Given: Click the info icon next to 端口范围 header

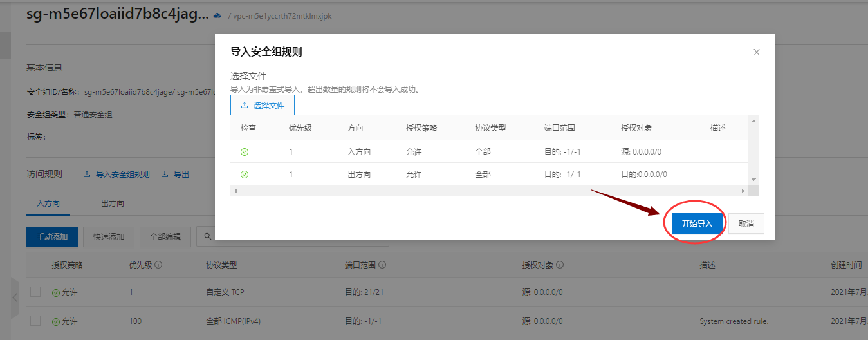Looking at the screenshot, I should (382, 265).
